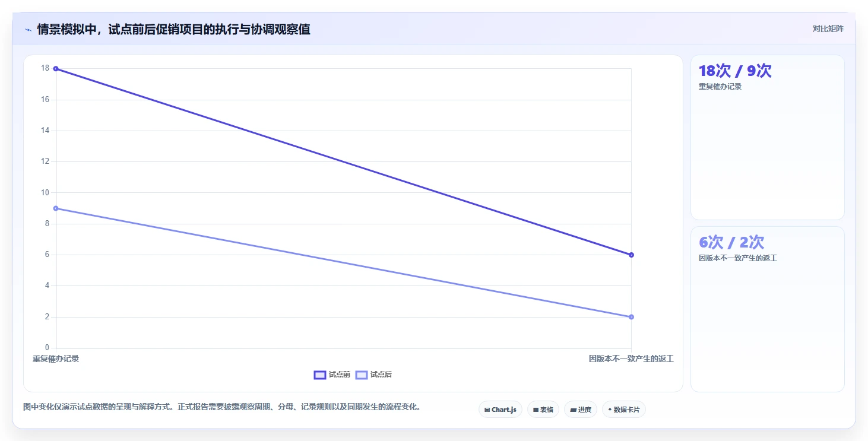Click the footnote text starting with 图中变化仅演示
This screenshot has width=868, height=441.
222,407
